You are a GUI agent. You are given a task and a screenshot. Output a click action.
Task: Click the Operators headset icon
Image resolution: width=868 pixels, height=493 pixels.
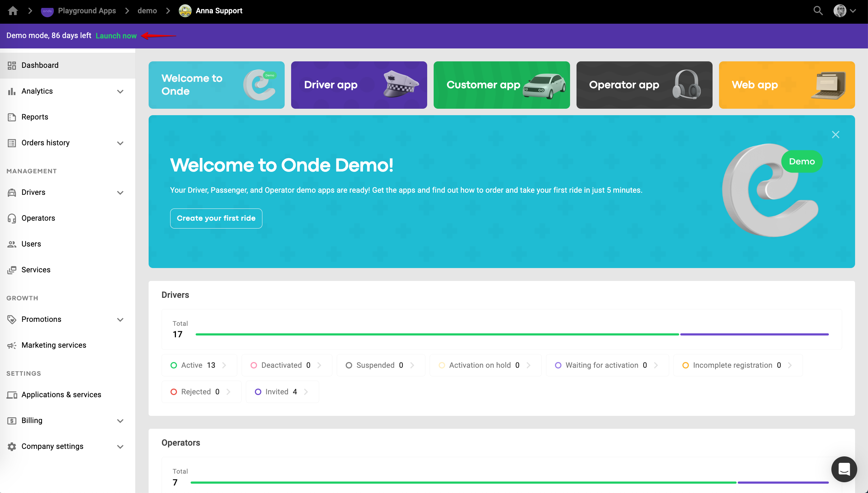click(x=12, y=218)
